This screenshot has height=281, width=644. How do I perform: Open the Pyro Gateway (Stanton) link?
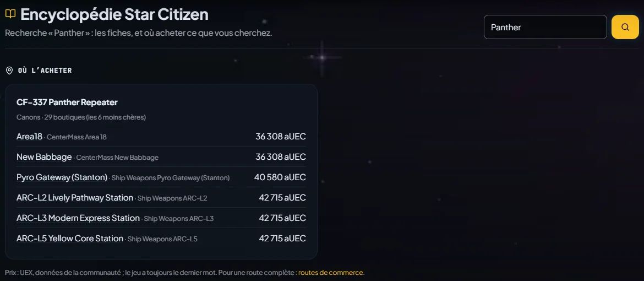[x=62, y=177]
